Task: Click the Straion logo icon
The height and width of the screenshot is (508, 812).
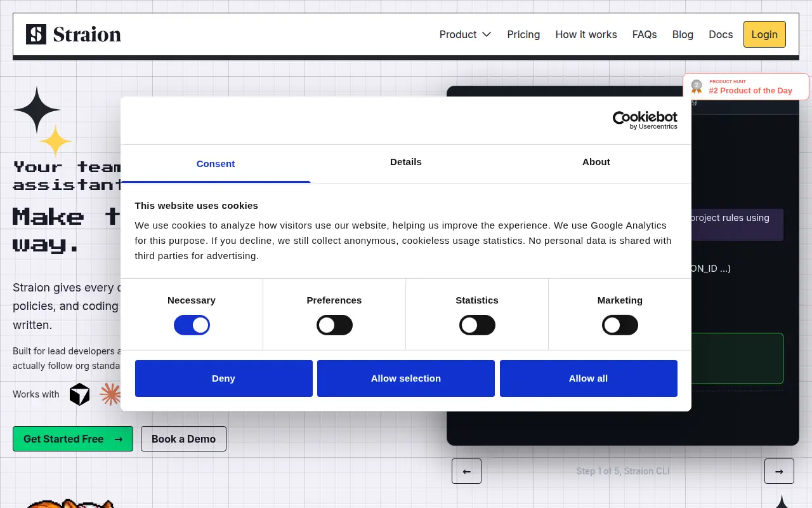Action: 36,34
